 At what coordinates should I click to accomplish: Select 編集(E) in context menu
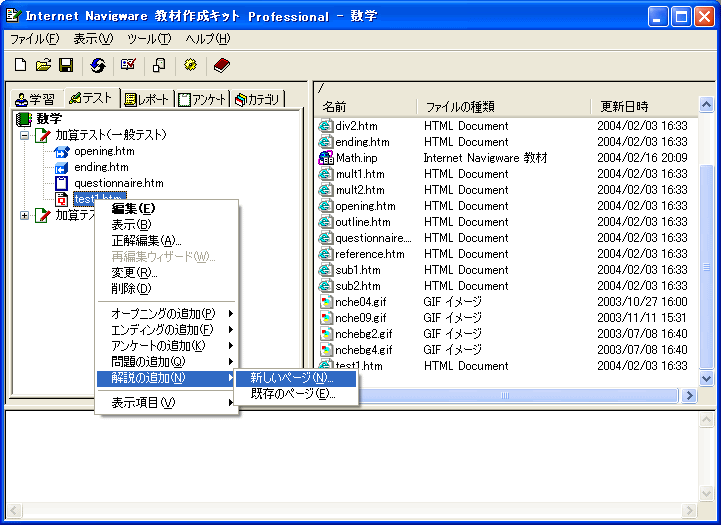167,209
